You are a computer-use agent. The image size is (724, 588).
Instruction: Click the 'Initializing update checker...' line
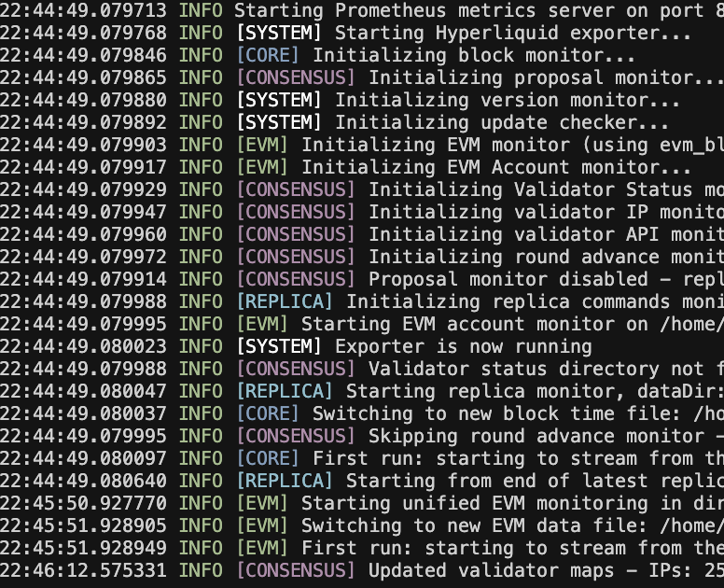coord(502,123)
